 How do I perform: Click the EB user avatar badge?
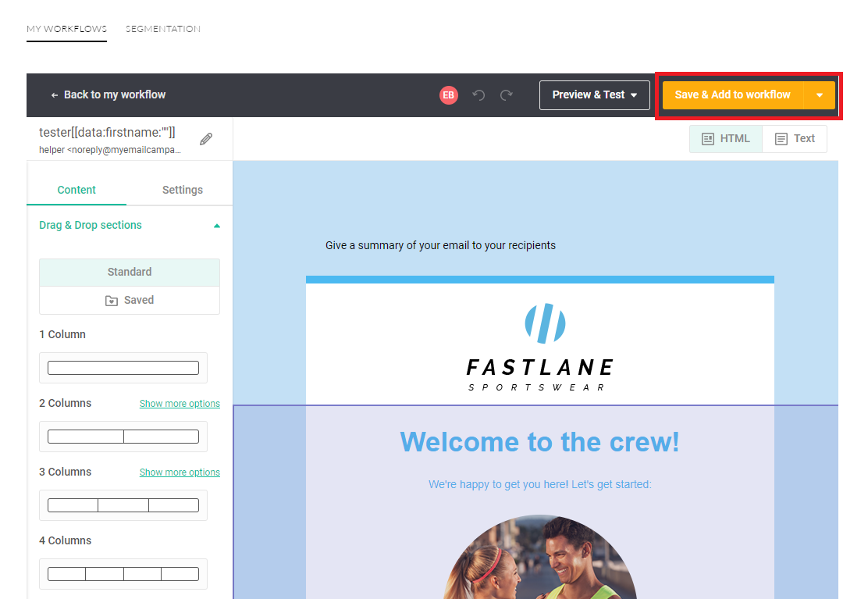coord(448,95)
